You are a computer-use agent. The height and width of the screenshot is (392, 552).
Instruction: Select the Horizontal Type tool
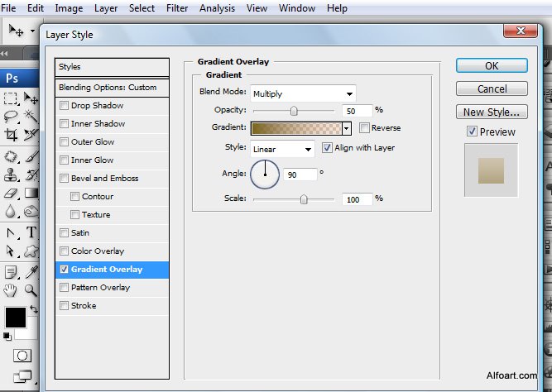pos(31,232)
